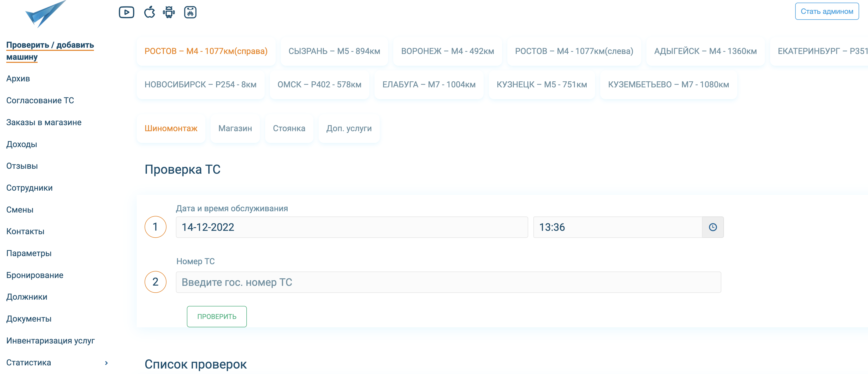Viewport: 868px width, 374px height.
Task: Open the Архив sidebar menu item
Action: point(18,79)
